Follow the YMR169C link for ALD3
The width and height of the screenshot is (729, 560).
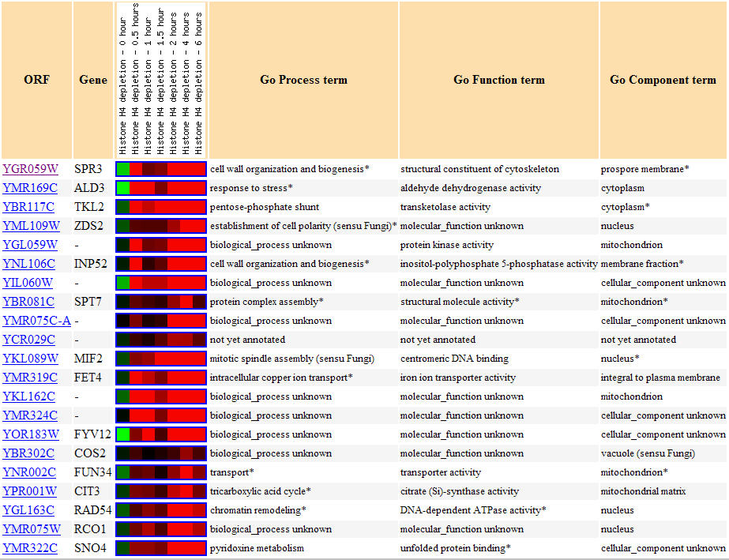pos(30,188)
